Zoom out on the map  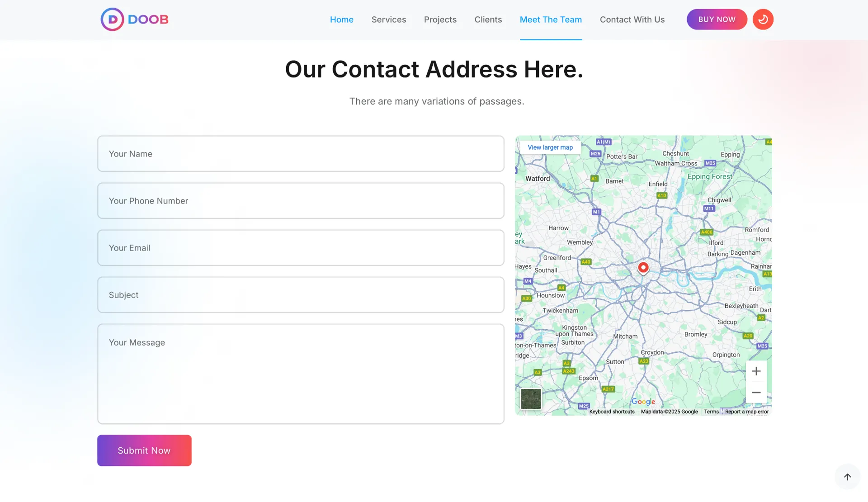[756, 393]
